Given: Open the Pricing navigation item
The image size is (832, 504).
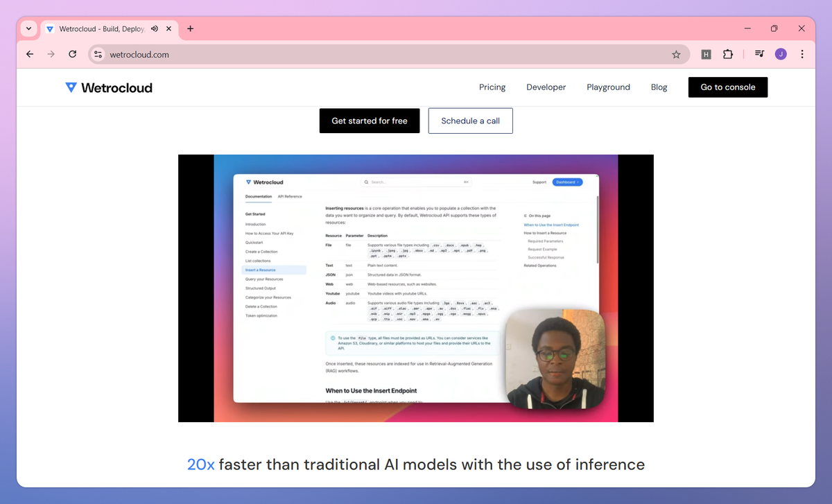Looking at the screenshot, I should point(492,87).
